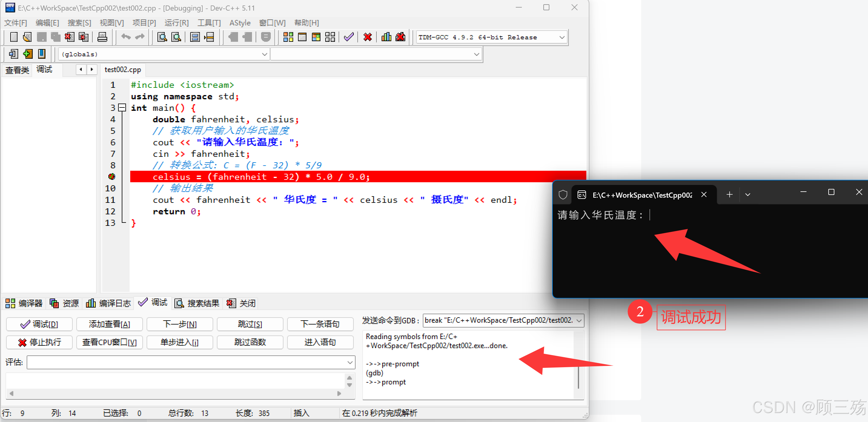The image size is (868, 422).
Task: Click the New file toolbar icon
Action: click(x=14, y=37)
